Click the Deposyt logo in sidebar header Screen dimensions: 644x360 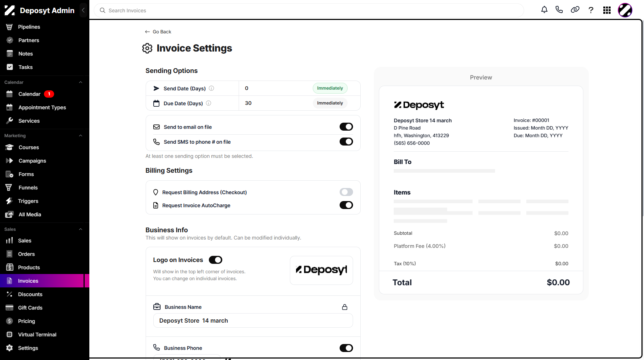coord(10,11)
